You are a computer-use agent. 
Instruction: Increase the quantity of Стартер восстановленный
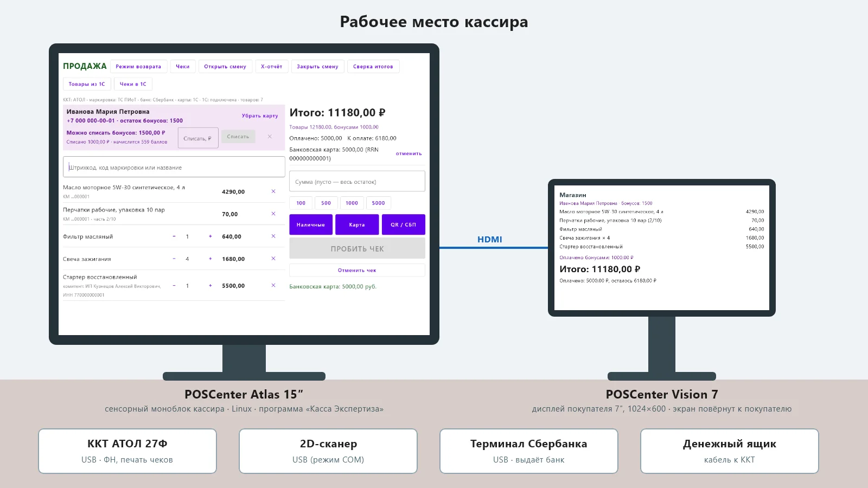pos(210,285)
